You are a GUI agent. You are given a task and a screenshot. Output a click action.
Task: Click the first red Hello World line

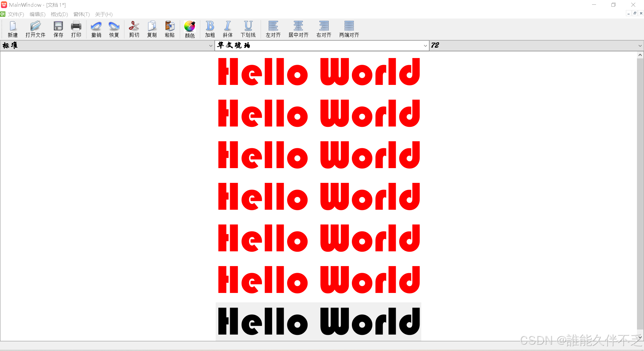click(x=319, y=71)
